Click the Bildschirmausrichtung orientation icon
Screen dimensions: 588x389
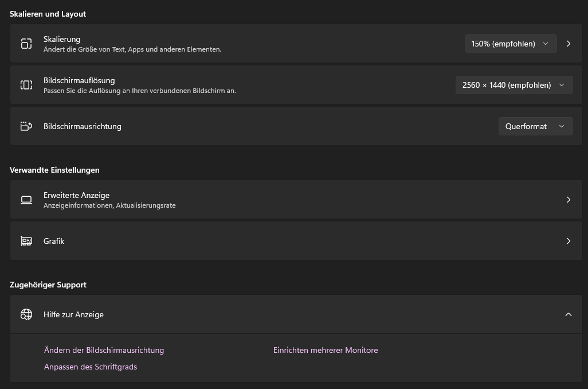click(x=26, y=126)
